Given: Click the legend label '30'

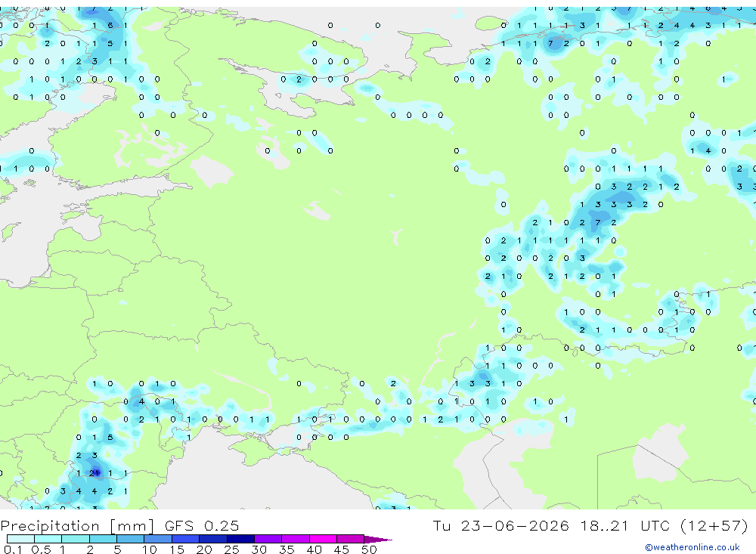Looking at the screenshot, I should [x=259, y=549].
